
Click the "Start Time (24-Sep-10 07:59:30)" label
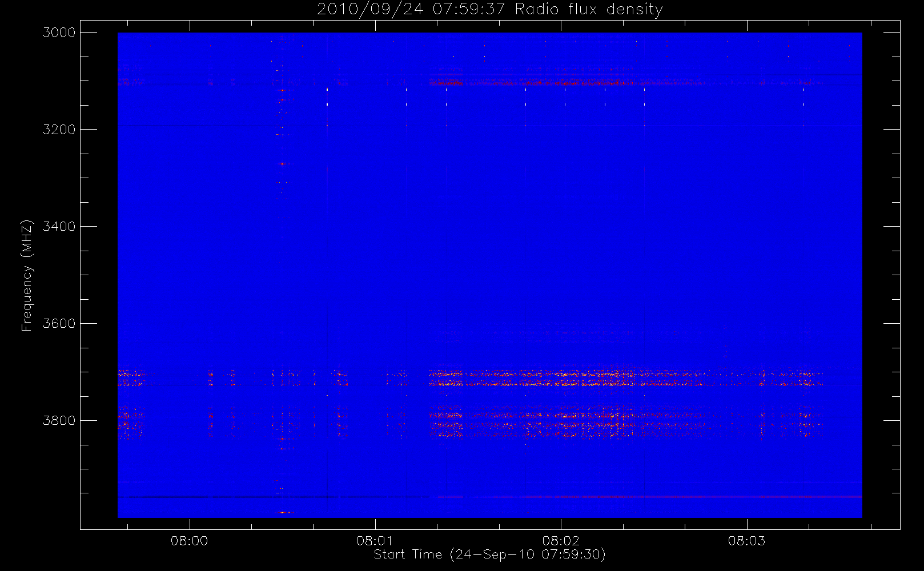point(489,554)
